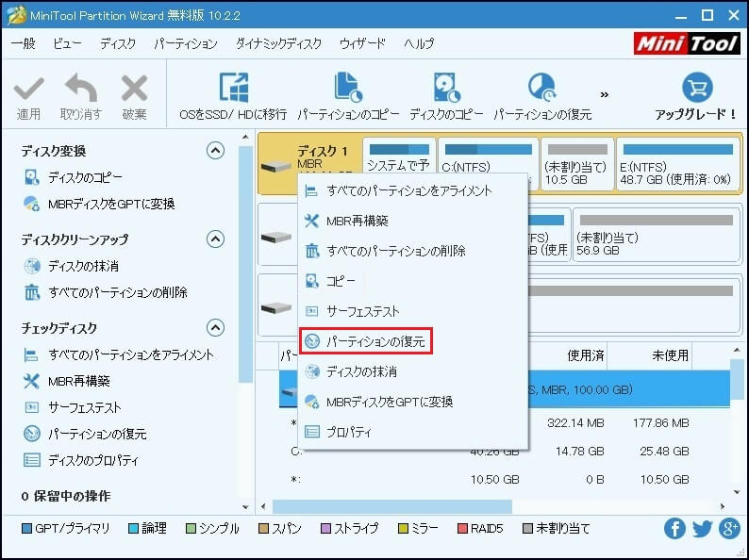
Task: Select the C:(NTFS) partition block
Action: [x=488, y=157]
